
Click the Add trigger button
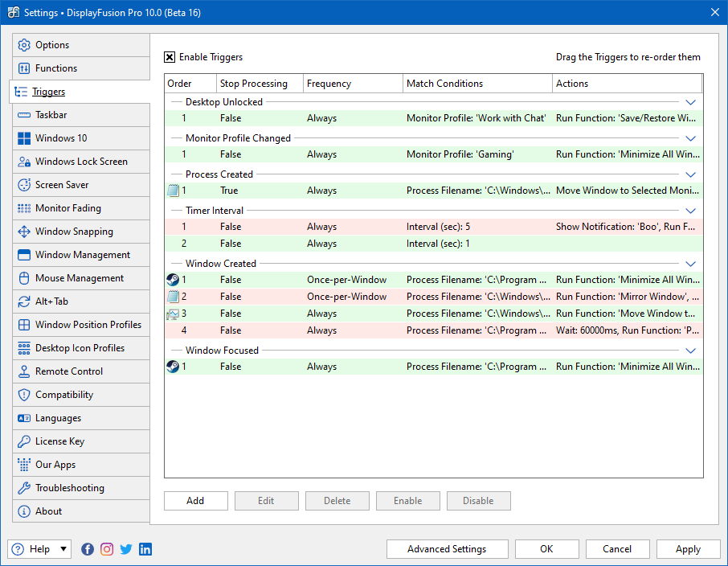pos(195,501)
